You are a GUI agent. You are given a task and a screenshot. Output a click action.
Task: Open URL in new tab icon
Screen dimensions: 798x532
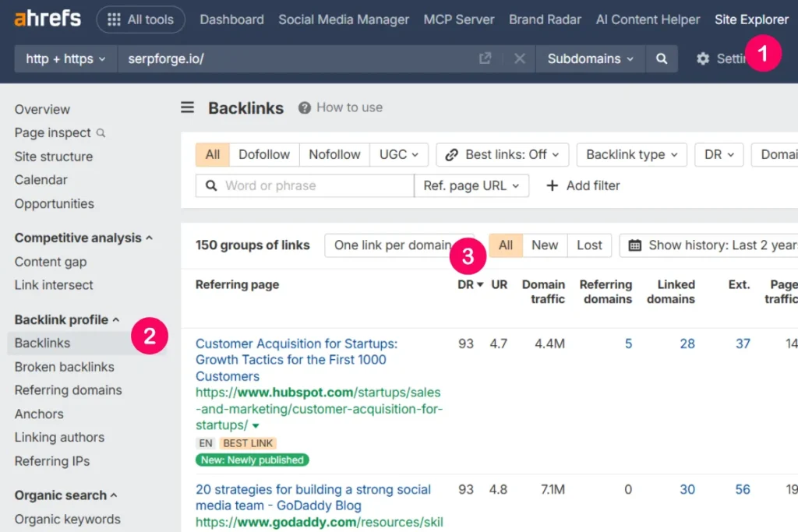point(485,58)
